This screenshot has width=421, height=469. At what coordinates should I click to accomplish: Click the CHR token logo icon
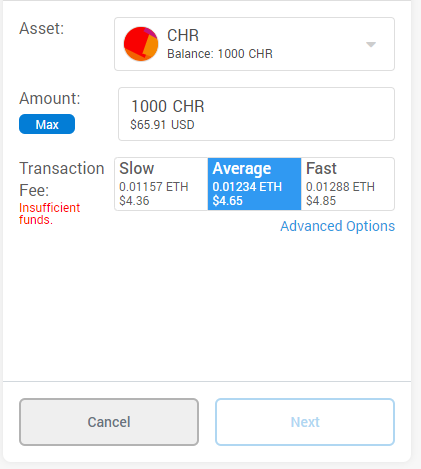click(141, 44)
